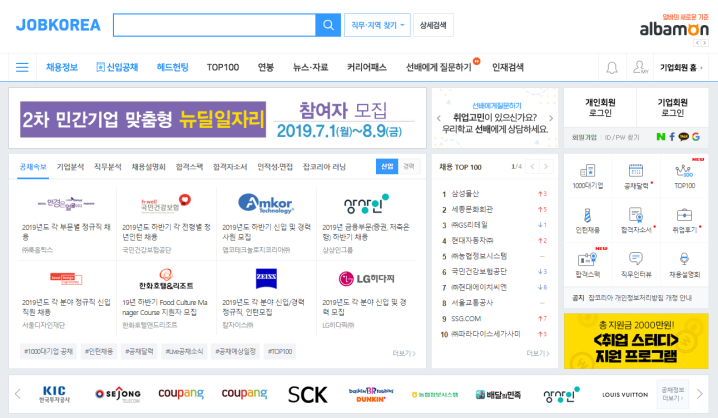
Task: Open the 연봉 menu
Action: tap(266, 67)
